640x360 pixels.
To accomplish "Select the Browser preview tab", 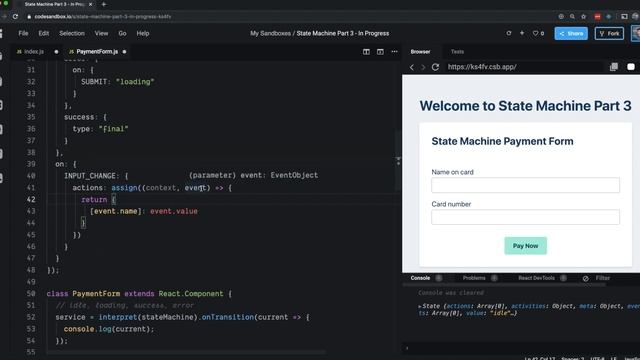I will tap(420, 52).
